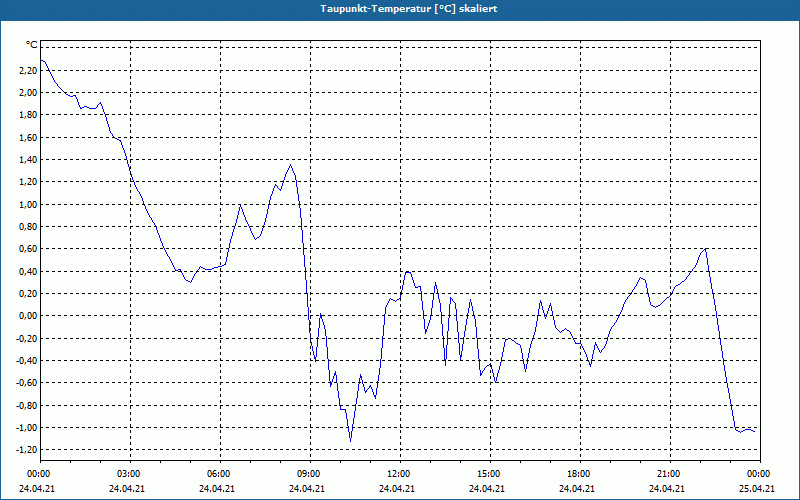Click the 12:00 time label
The image size is (800, 500).
[400, 474]
